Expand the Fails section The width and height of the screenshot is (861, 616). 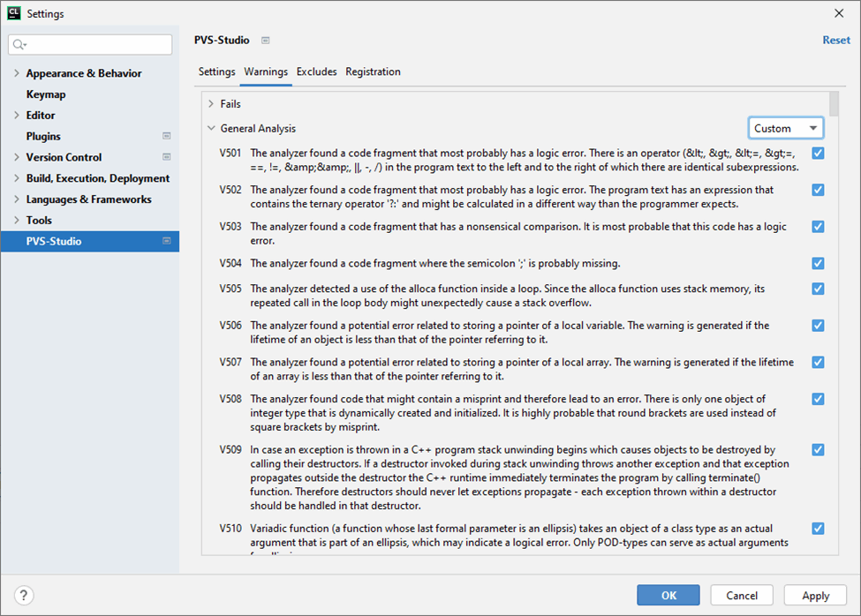point(211,104)
